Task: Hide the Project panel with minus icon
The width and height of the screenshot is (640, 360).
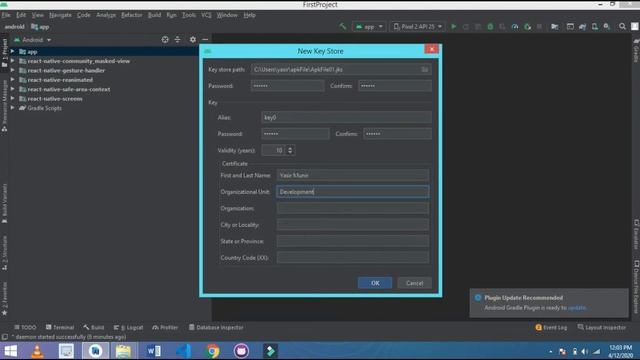Action: [205, 40]
